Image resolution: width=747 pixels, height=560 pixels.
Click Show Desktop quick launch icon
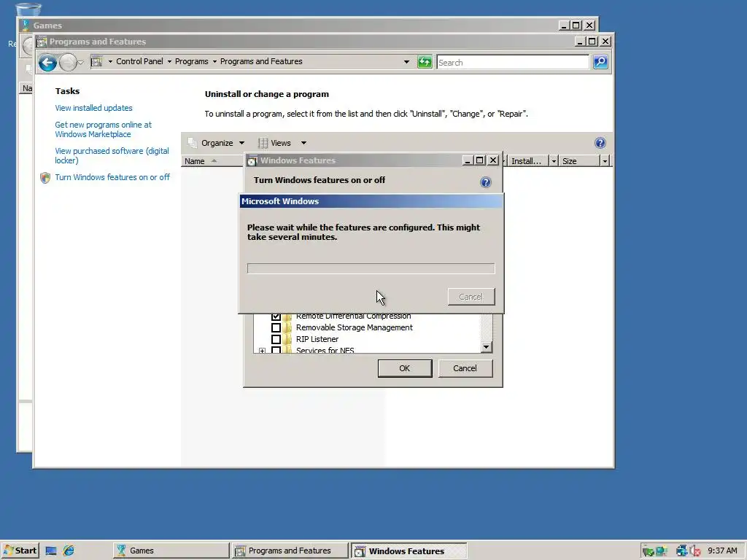point(51,551)
